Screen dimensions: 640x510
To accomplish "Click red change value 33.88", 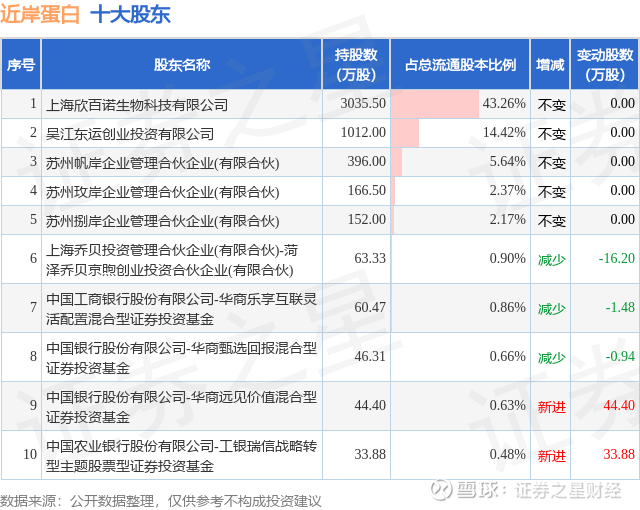I will (619, 454).
